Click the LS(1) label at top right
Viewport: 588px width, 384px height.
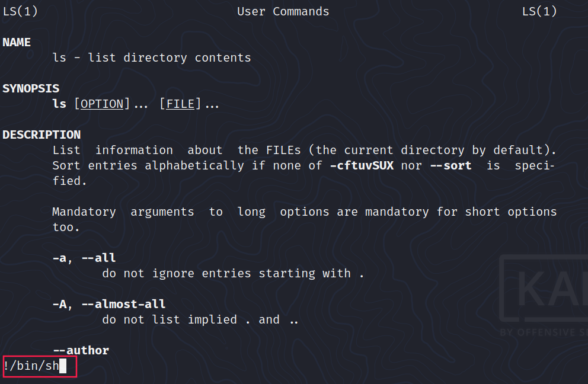[x=539, y=12]
